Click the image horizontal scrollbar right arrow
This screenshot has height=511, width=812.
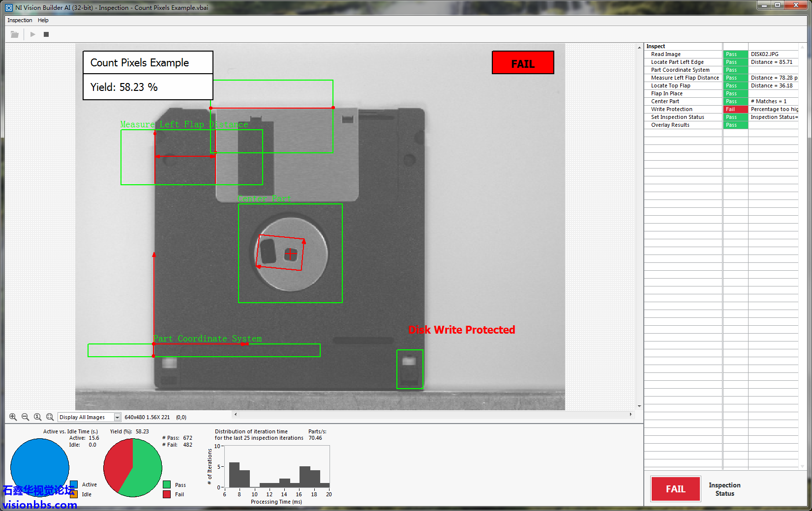point(631,414)
